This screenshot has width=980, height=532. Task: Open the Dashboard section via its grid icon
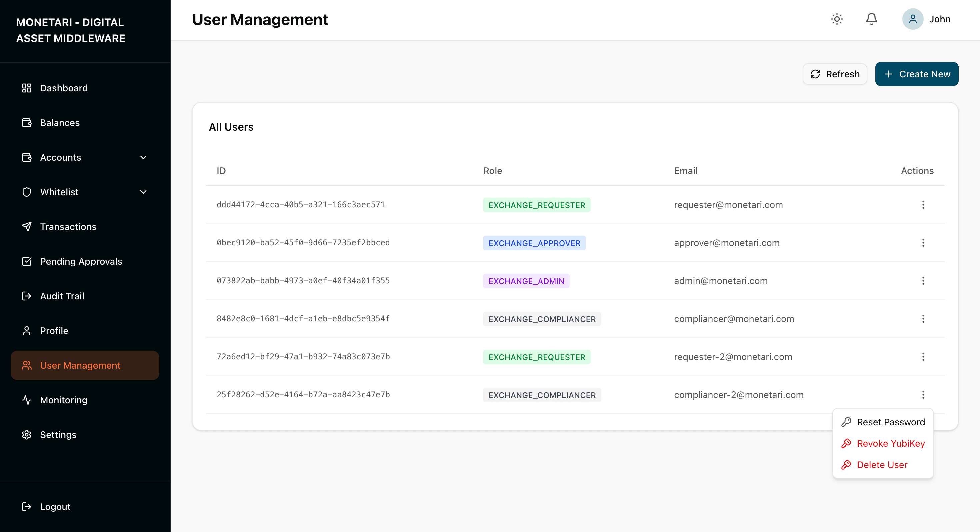click(x=27, y=88)
